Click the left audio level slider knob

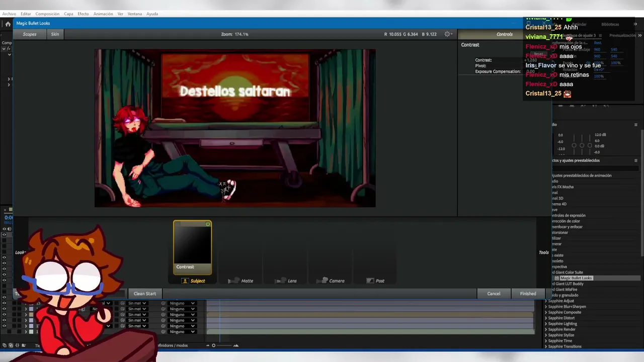(x=574, y=146)
